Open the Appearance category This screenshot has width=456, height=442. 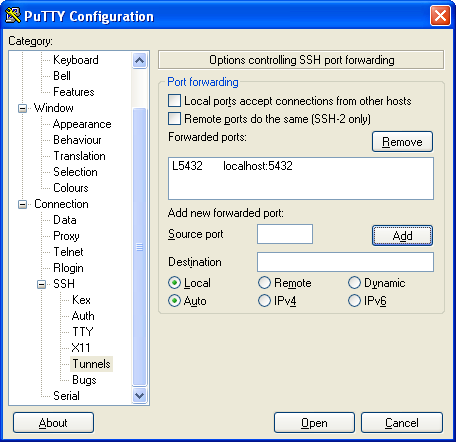(82, 124)
